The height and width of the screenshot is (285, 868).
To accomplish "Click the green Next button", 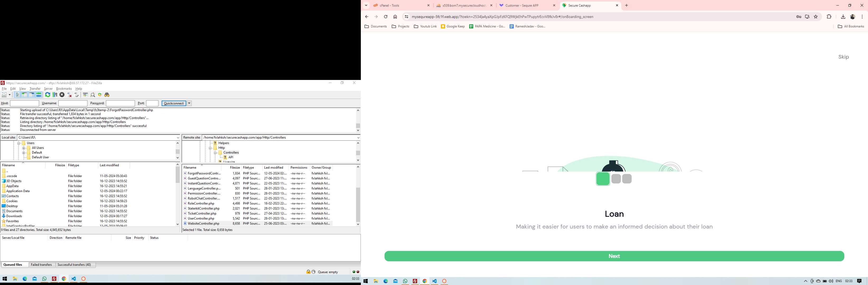I will (614, 256).
